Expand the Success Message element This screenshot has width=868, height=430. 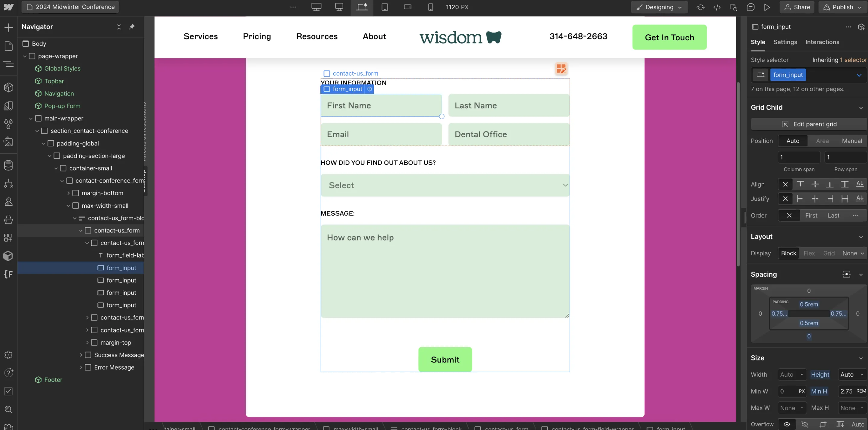tap(81, 355)
